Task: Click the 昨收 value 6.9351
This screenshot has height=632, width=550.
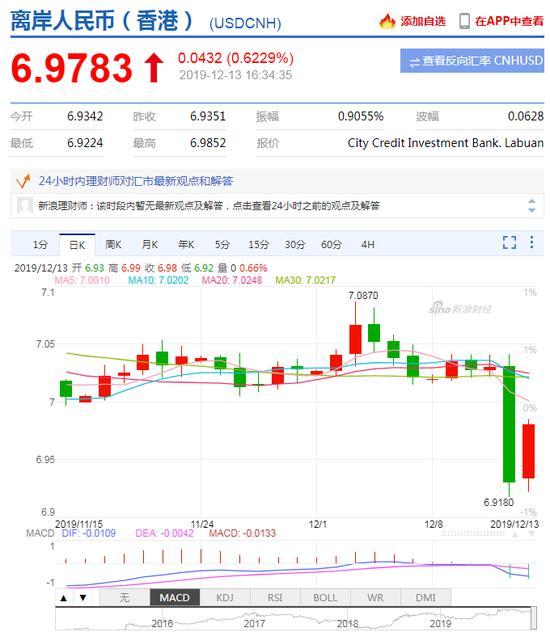Action: pyautogui.click(x=208, y=116)
